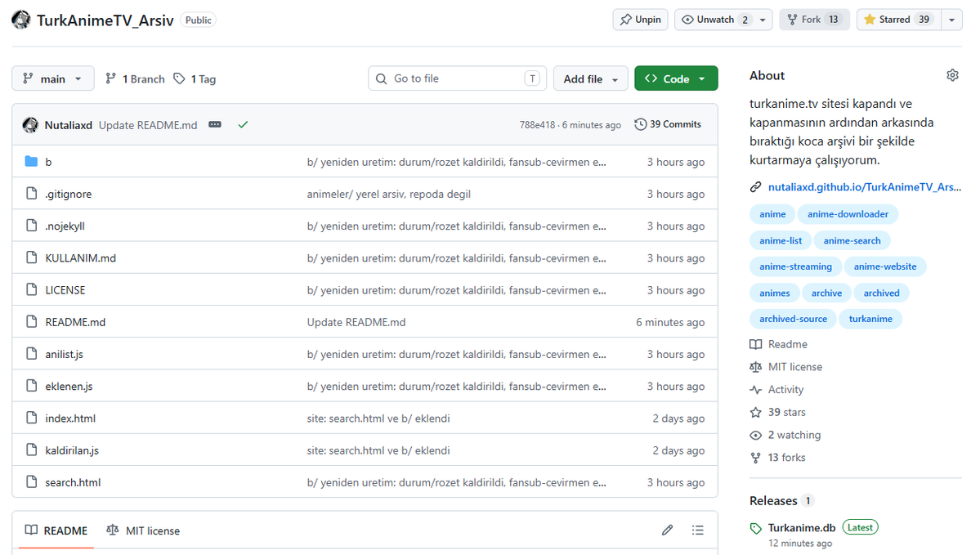This screenshot has height=555, width=980.
Task: Expand star lists dropdown arrow beside Starred
Action: [951, 20]
